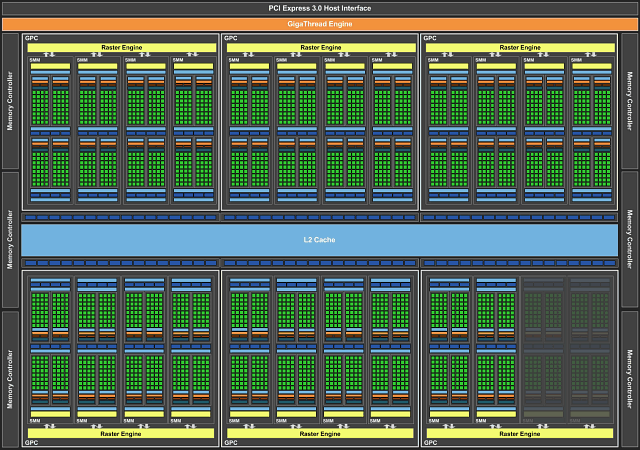
Task: Select the lower-left Memory Controller block
Action: 10,379
